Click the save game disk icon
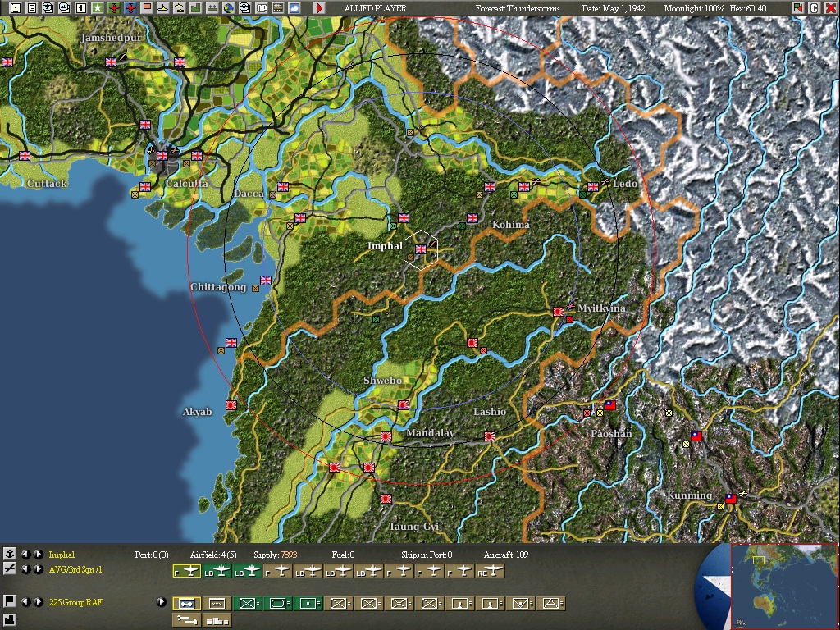Viewport: 840px width, 630px height. point(15,8)
